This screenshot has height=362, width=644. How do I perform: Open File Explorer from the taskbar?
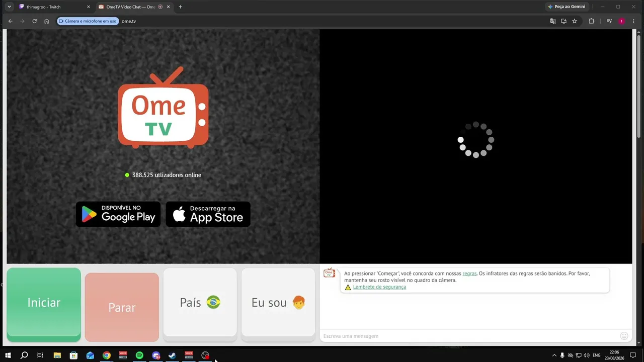[x=57, y=355]
